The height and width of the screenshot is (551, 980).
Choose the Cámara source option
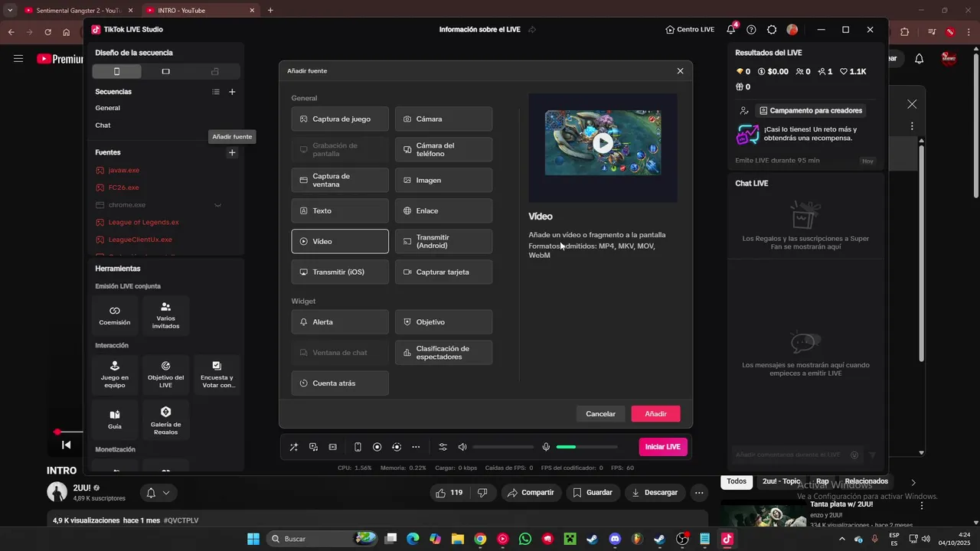pyautogui.click(x=443, y=119)
